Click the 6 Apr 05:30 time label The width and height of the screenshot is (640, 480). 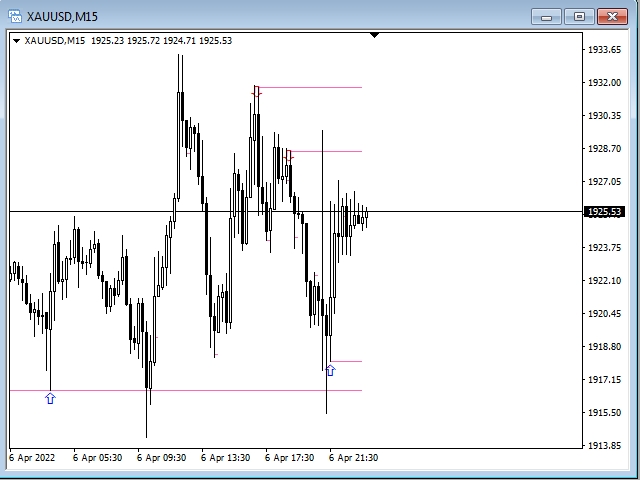98,458
